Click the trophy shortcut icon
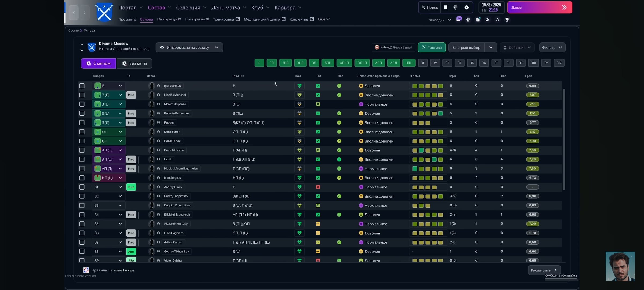Viewport: 644px width, 290px height. (x=507, y=20)
